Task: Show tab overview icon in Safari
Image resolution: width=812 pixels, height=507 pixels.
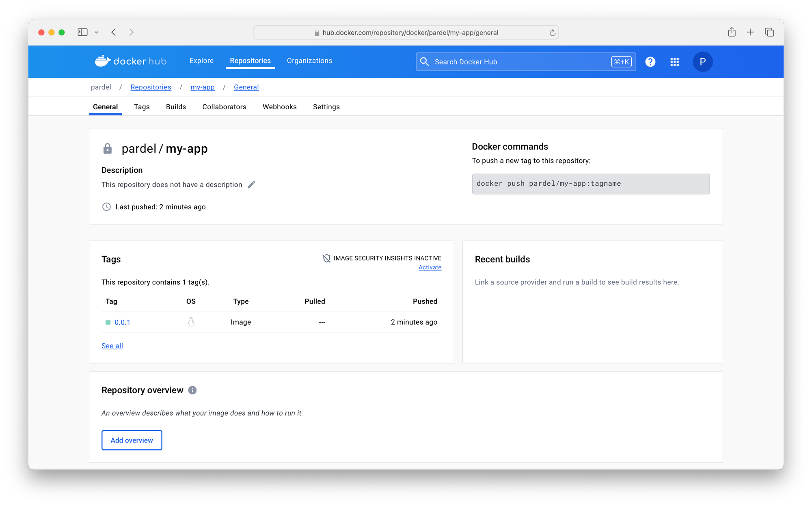Action: [x=769, y=32]
